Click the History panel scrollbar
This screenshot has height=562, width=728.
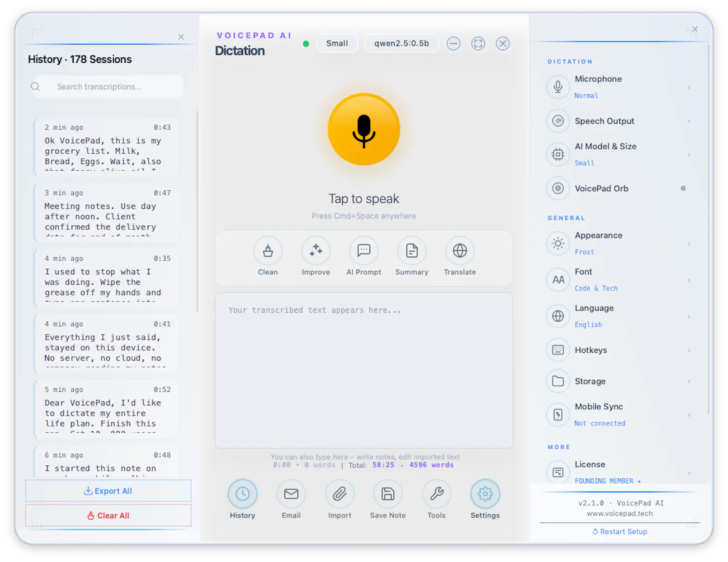pos(197,211)
